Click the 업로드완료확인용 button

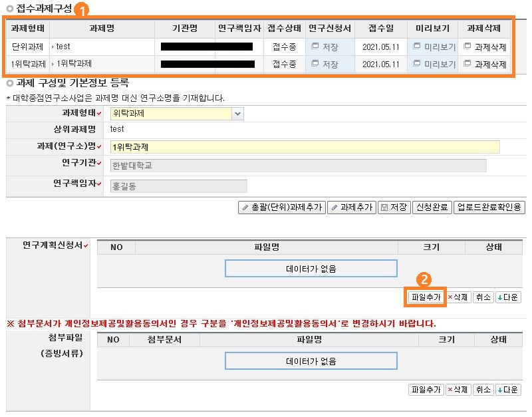pyautogui.click(x=489, y=208)
